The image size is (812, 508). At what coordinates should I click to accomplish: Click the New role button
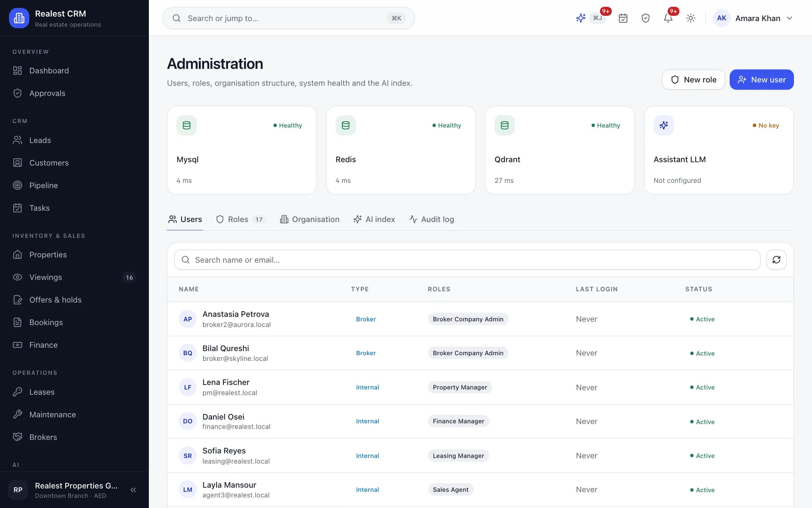pos(693,80)
